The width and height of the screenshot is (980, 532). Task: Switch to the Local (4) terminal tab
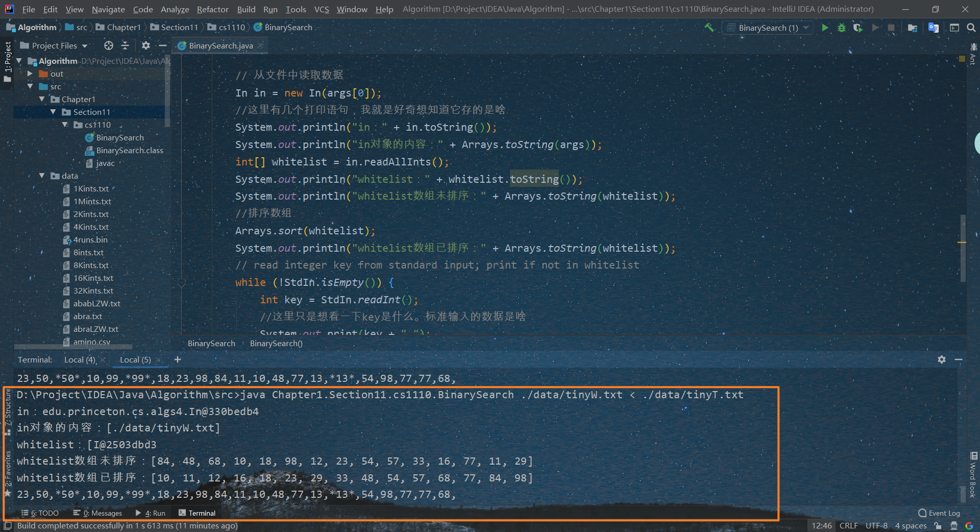[80, 359]
